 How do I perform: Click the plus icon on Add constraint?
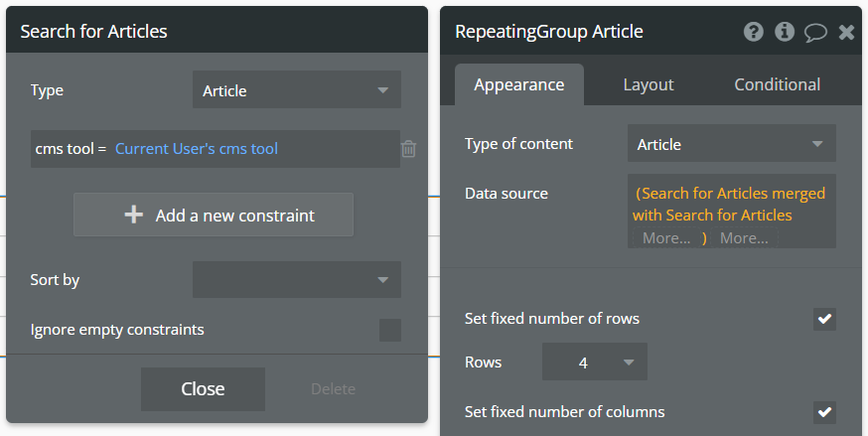click(x=134, y=215)
